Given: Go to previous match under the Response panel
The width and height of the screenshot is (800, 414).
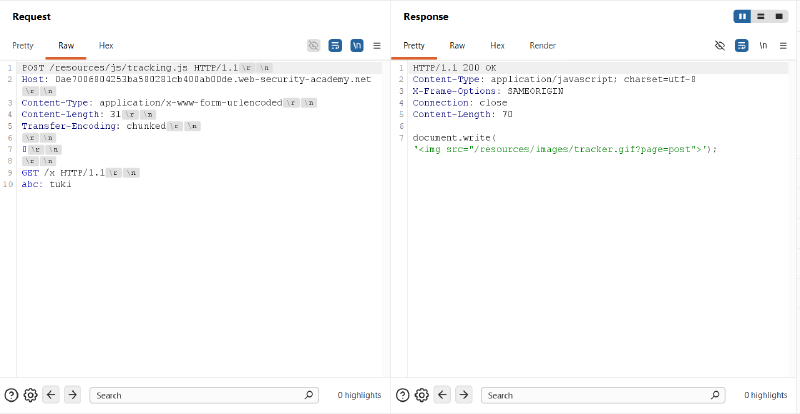Looking at the screenshot, I should pyautogui.click(x=442, y=395).
